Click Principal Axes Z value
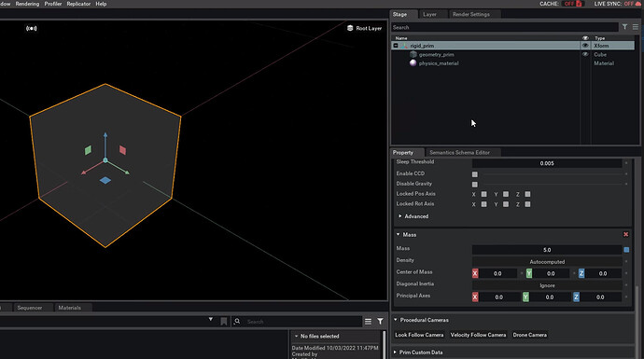 [x=600, y=297]
